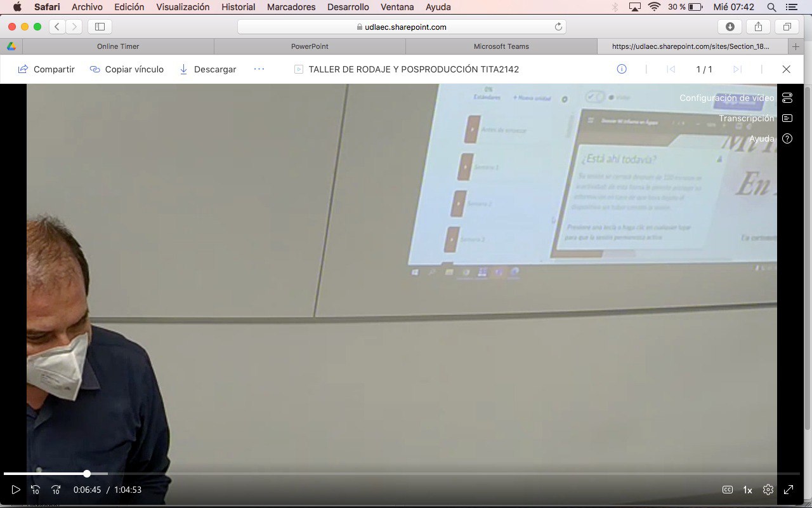
Task: Show the Transcripción panel
Action: coord(787,118)
